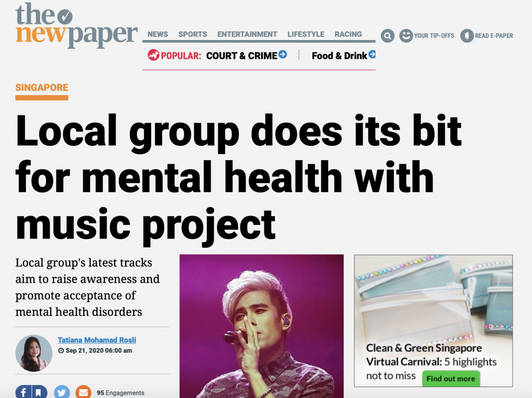Image resolution: width=532 pixels, height=398 pixels.
Task: Open the News menu item
Action: 158,34
